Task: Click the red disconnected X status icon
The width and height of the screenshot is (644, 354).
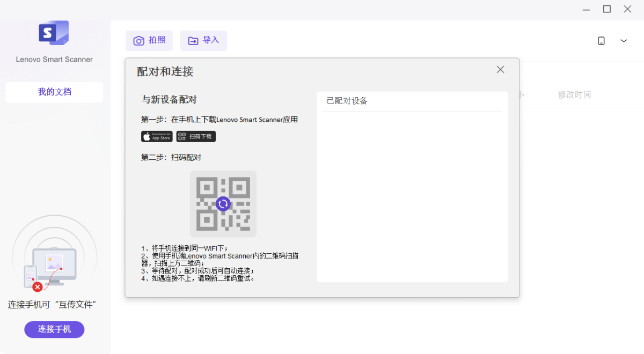Action: point(38,287)
